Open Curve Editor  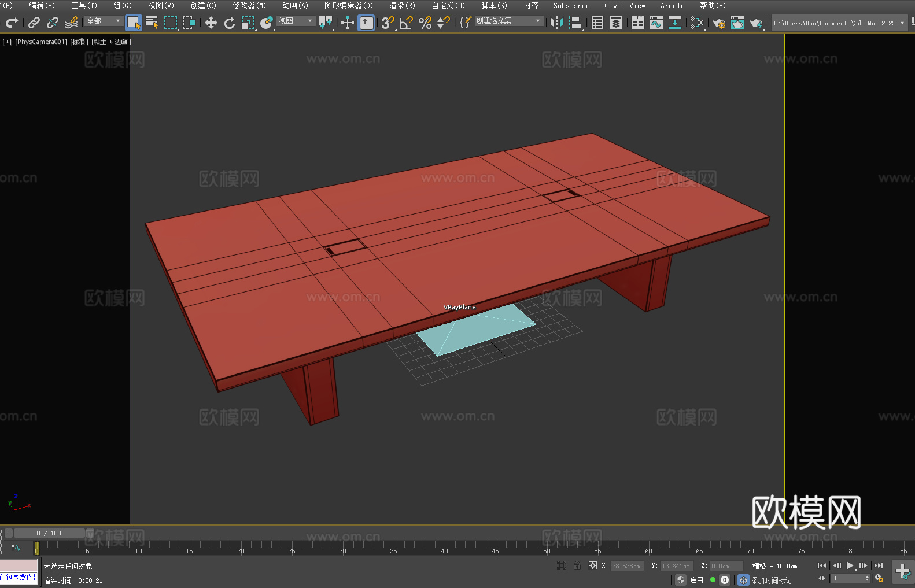(656, 23)
